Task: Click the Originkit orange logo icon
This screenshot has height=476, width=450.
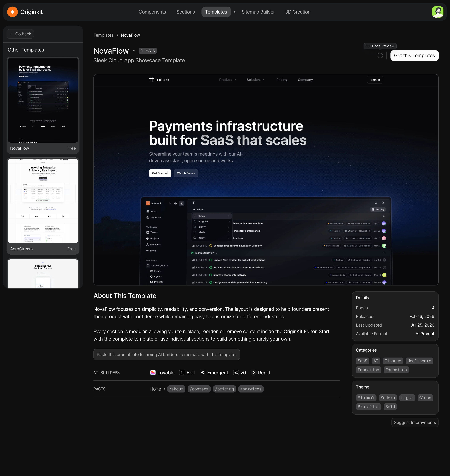Action: click(x=12, y=12)
